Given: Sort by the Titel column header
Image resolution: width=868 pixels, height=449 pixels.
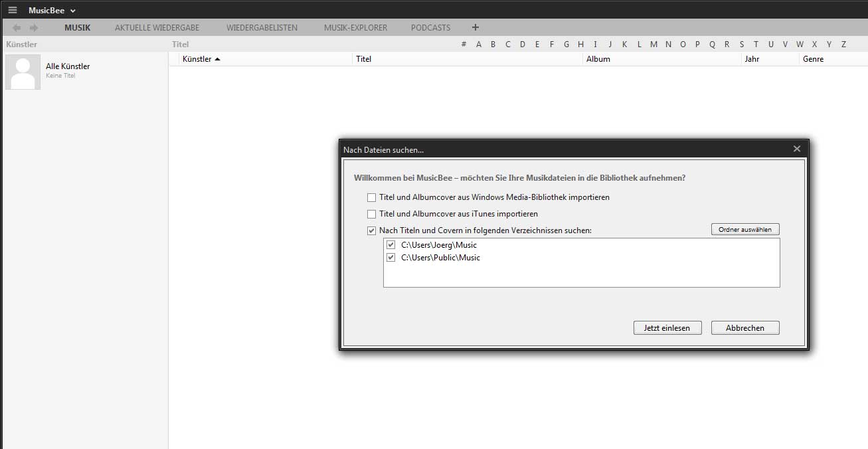Looking at the screenshot, I should click(467, 59).
